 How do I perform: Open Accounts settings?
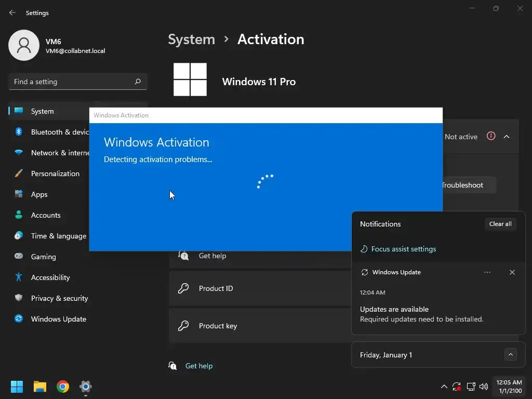click(x=49, y=215)
